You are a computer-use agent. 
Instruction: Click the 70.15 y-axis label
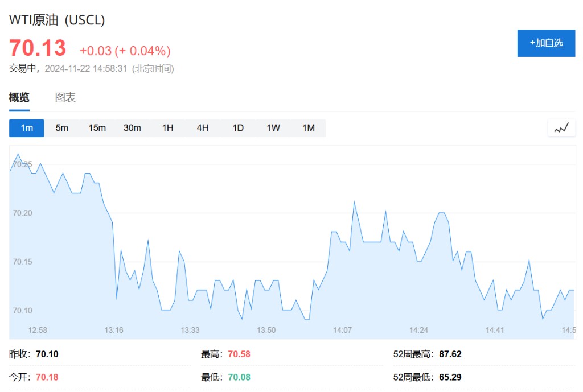tap(23, 262)
